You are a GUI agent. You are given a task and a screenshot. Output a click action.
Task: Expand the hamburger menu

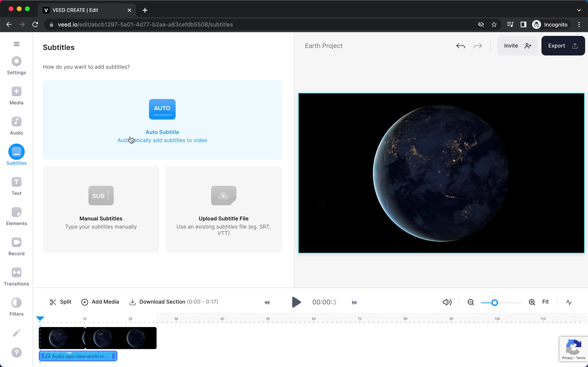tap(17, 44)
